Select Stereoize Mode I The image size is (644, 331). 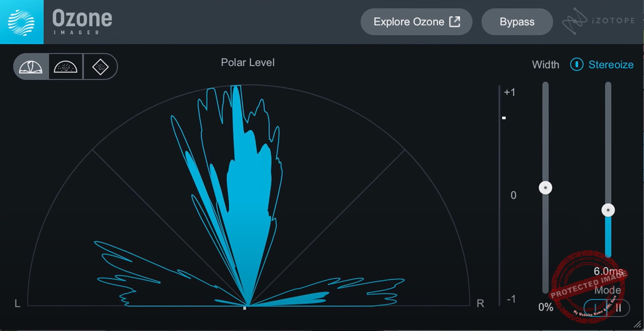[595, 308]
